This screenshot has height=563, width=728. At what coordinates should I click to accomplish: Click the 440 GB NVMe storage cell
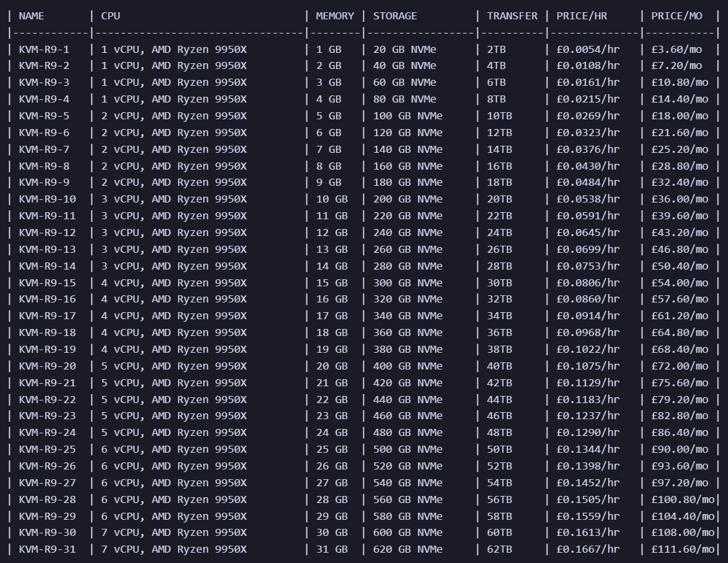[x=408, y=399]
